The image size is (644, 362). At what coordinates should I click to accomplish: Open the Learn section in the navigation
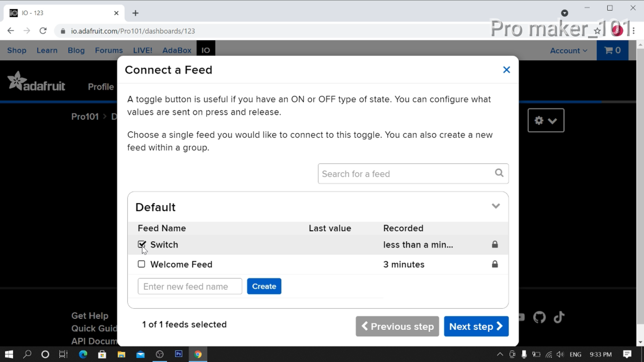(x=47, y=50)
